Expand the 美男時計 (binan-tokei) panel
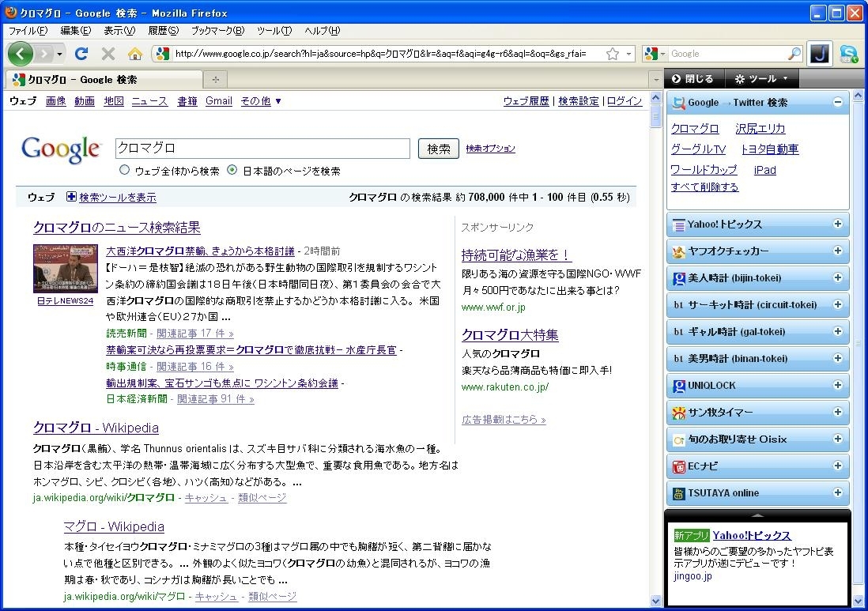The width and height of the screenshot is (868, 611). click(x=837, y=358)
